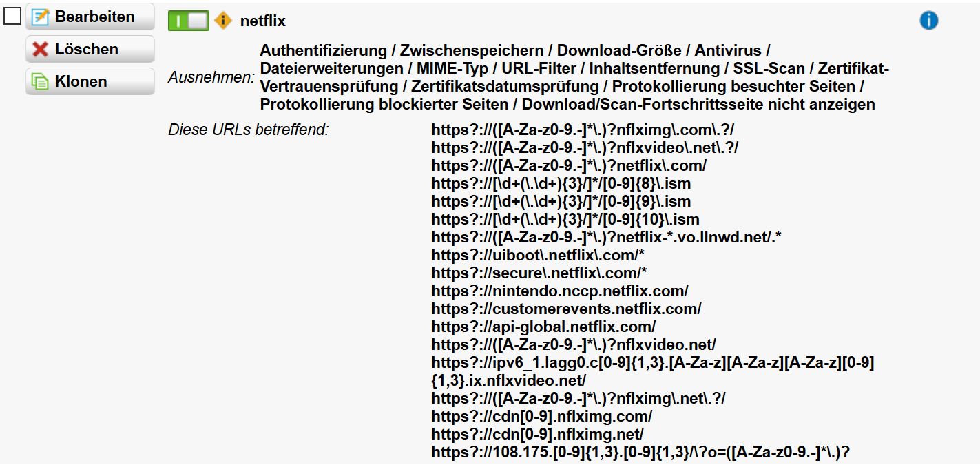Screen dimensions: 980x465
Task: Click the Bearbeiten button
Action: (x=90, y=17)
